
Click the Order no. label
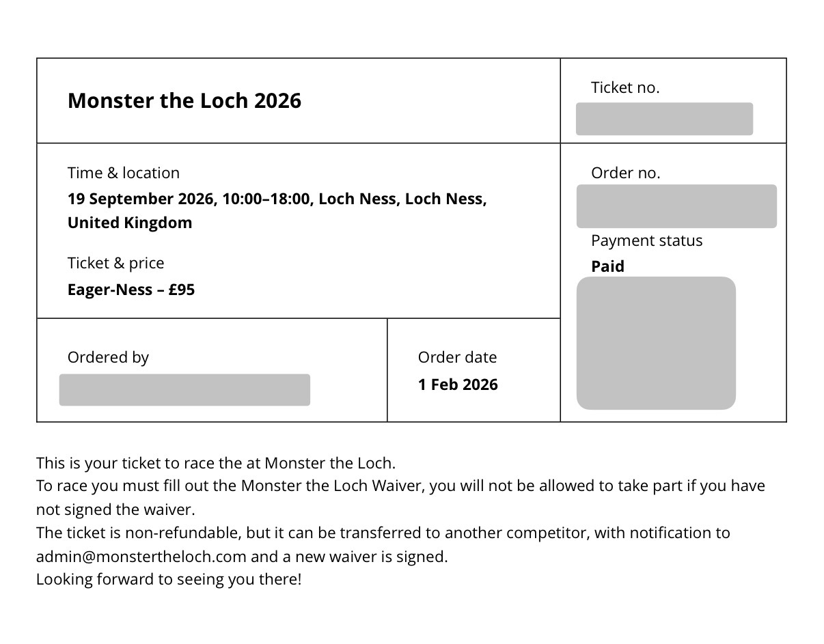pyautogui.click(x=626, y=173)
